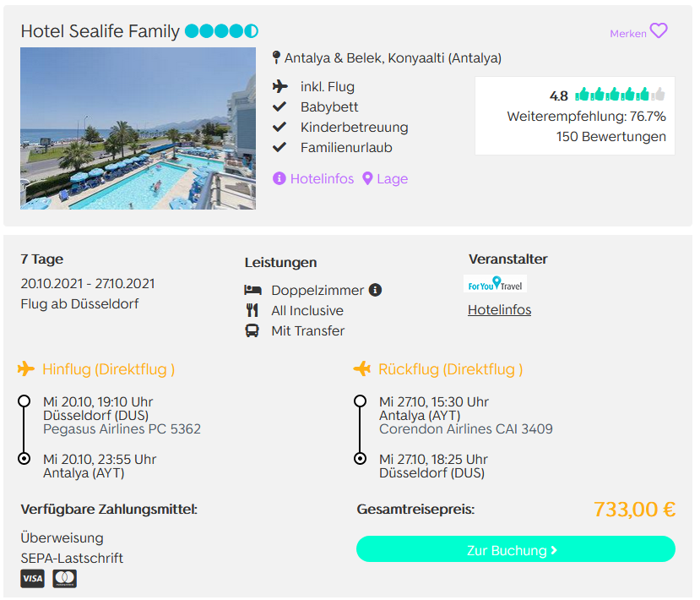Click the Hinflug airplane icon
This screenshot has height=600, width=700.
point(26,369)
